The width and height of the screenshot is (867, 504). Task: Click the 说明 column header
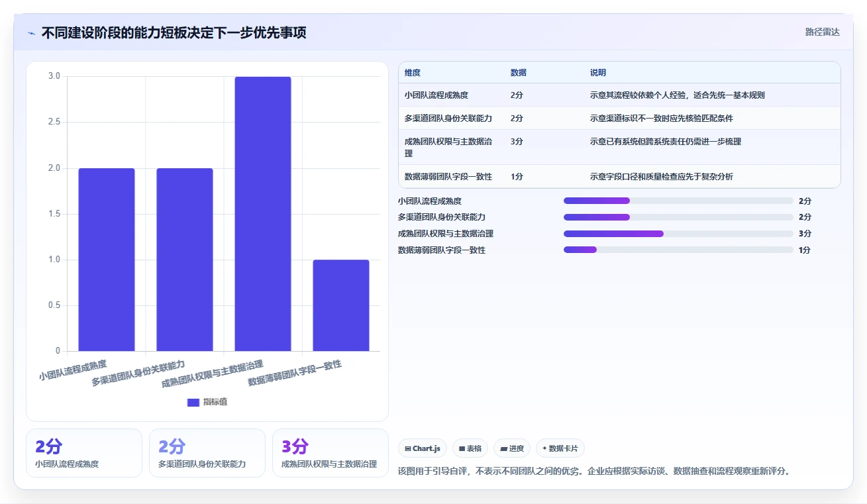pyautogui.click(x=598, y=73)
